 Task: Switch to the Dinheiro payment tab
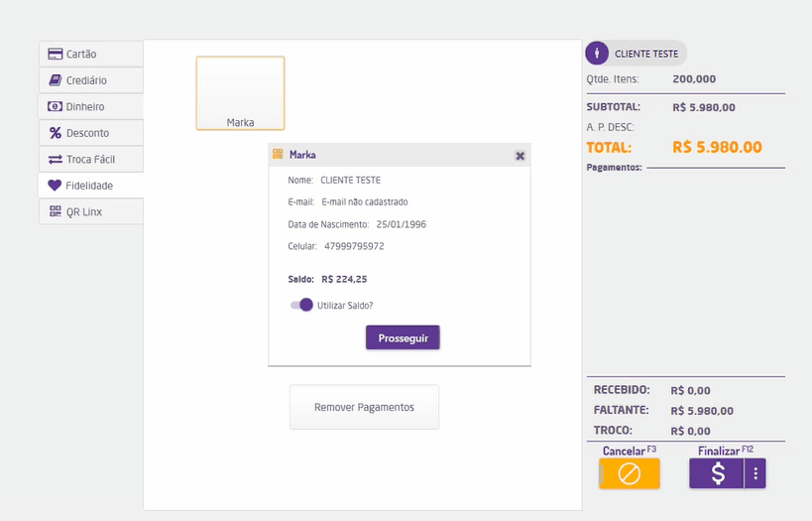91,106
